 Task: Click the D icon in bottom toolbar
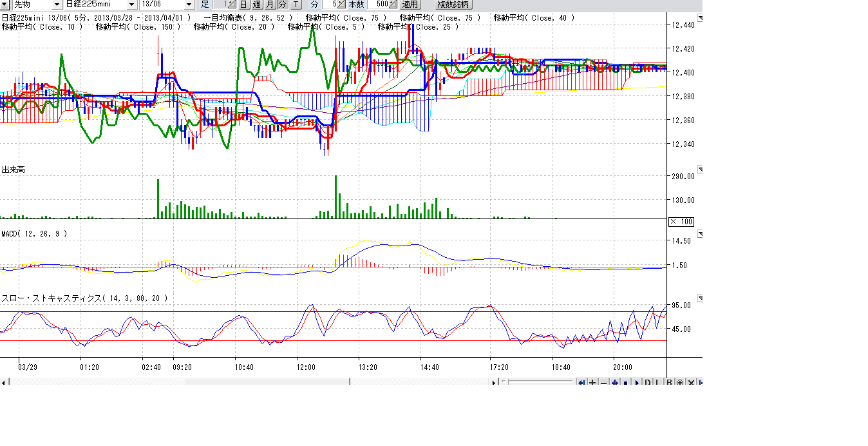647,383
